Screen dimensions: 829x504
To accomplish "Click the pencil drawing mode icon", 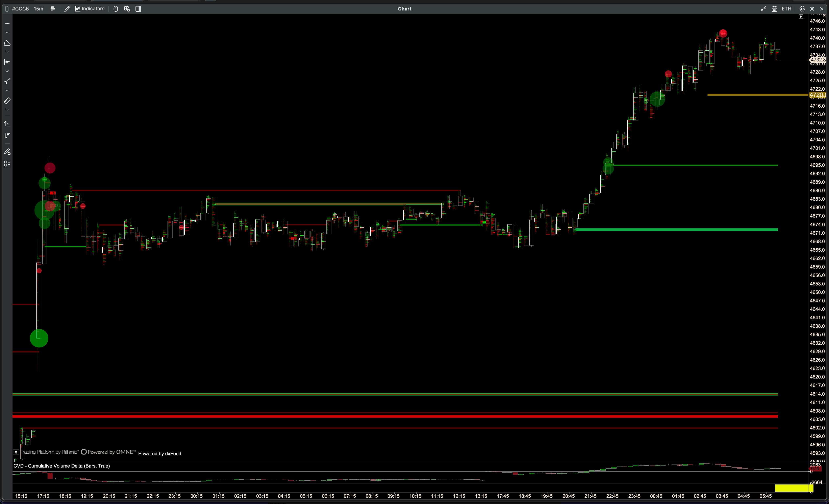I will pyautogui.click(x=67, y=9).
